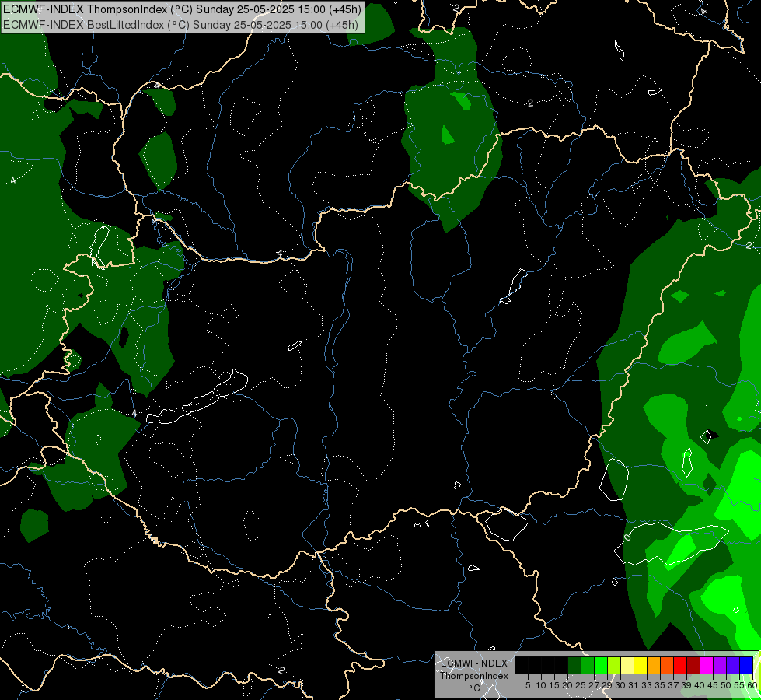761x700 pixels.
Task: Click the legend tick value 25
Action: [x=581, y=685]
